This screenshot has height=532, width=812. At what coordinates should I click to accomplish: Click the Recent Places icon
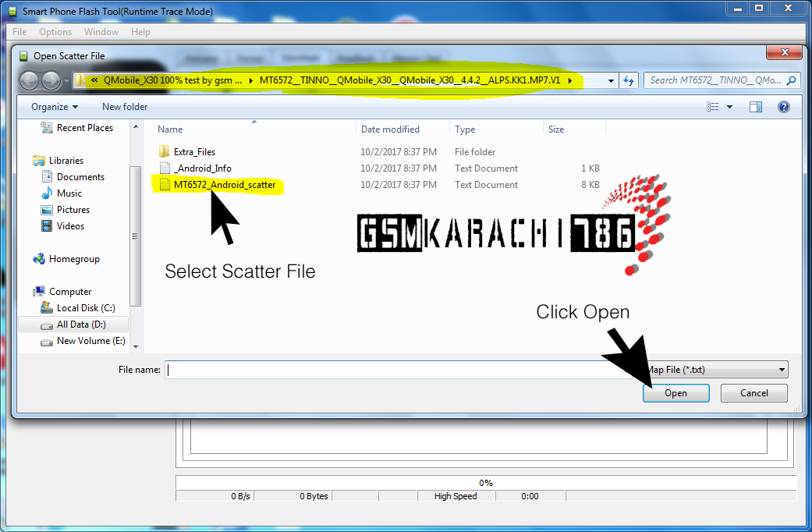(x=47, y=127)
